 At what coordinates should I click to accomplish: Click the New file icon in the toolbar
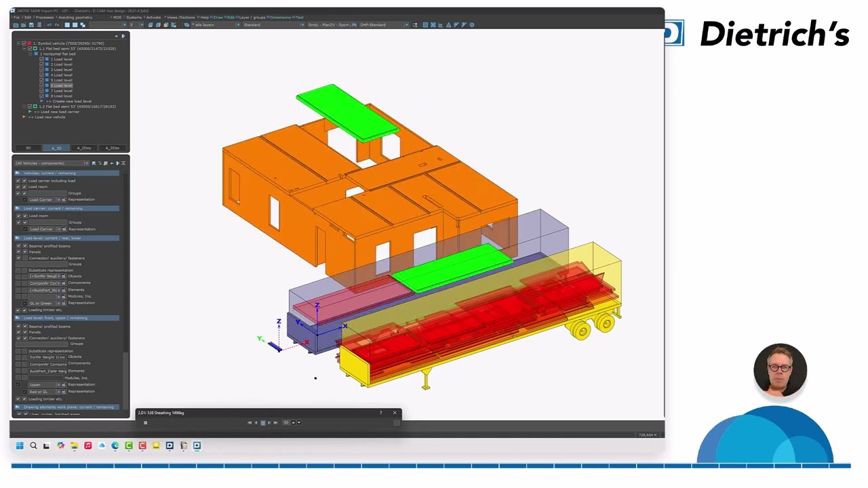pyautogui.click(x=16, y=25)
